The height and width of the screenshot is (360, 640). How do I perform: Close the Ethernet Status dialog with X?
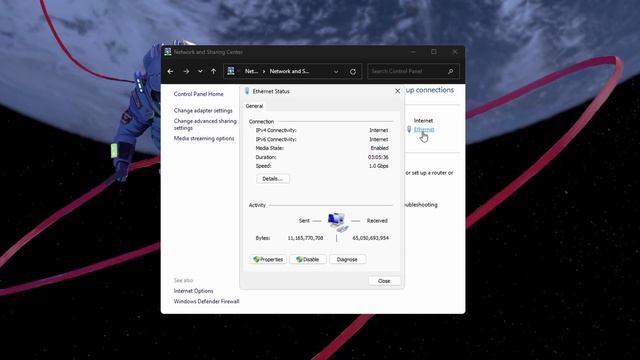[x=398, y=91]
